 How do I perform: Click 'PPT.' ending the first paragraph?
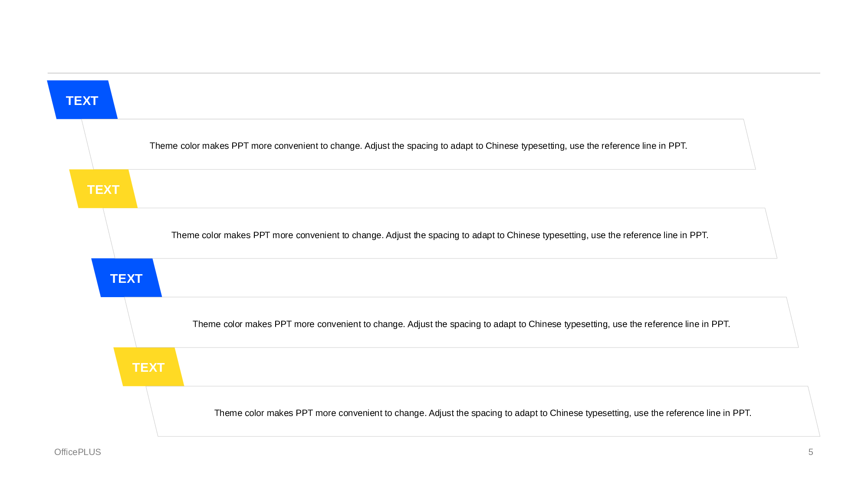[677, 146]
